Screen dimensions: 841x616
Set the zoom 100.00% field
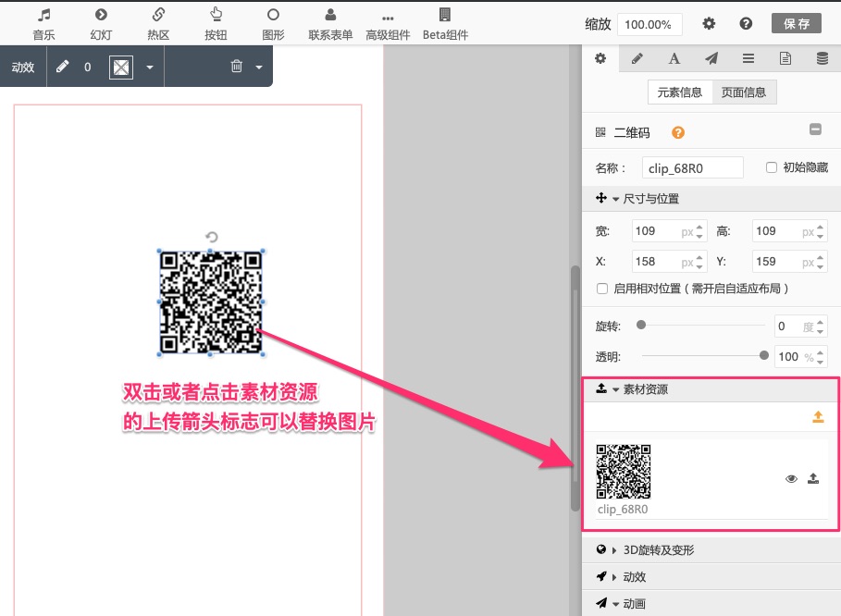point(649,24)
